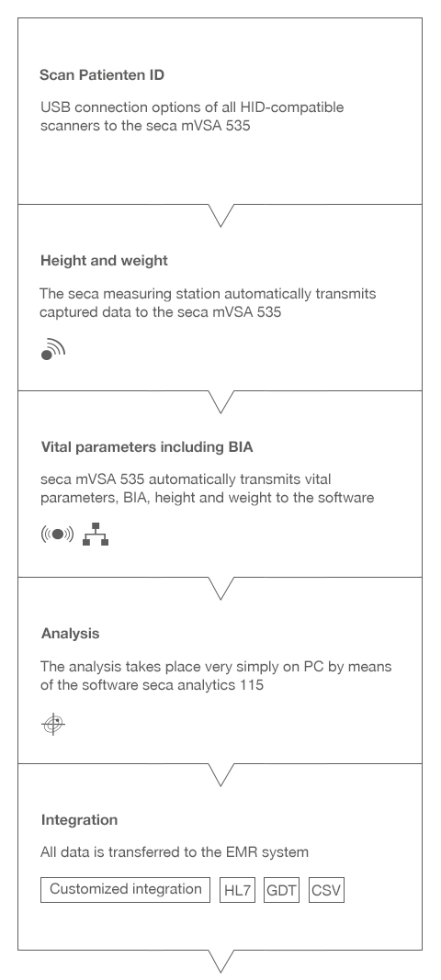Click the down arrow below Vital parameters panel

pos(220,588)
